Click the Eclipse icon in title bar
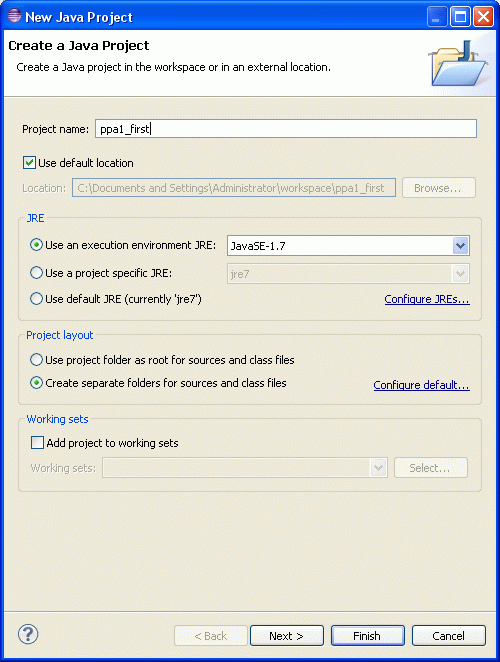500x662 pixels. coord(14,16)
